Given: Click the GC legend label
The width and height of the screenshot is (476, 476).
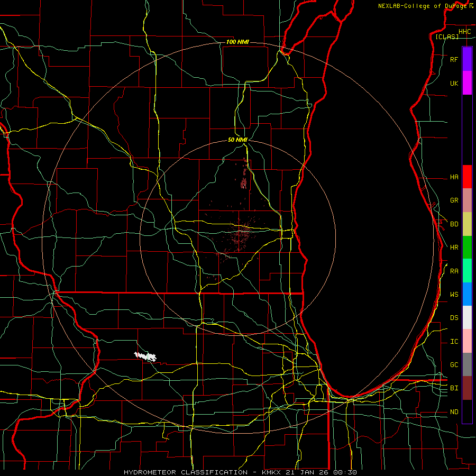Looking at the screenshot, I should tap(454, 365).
